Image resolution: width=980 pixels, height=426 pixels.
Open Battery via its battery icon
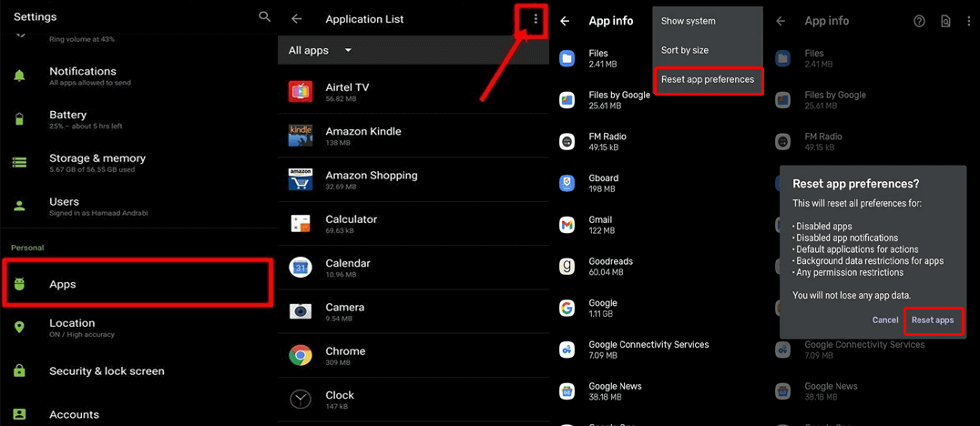tap(19, 119)
